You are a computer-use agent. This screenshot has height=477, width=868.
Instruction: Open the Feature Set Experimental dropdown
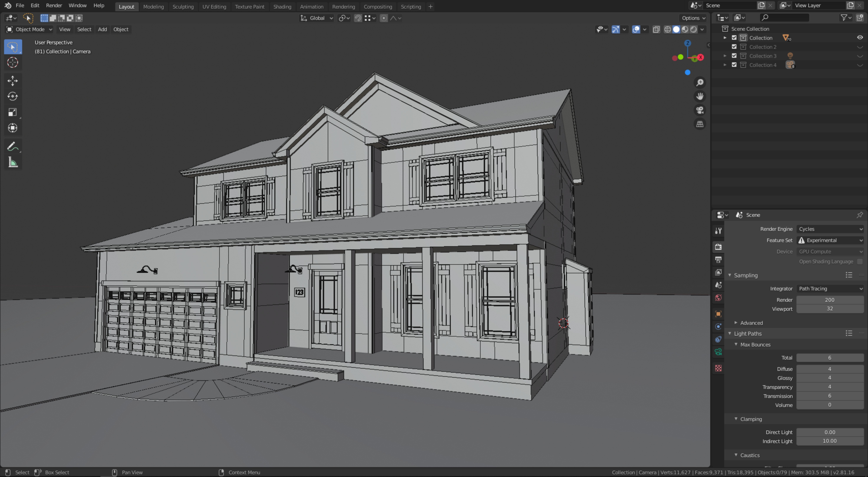(830, 240)
